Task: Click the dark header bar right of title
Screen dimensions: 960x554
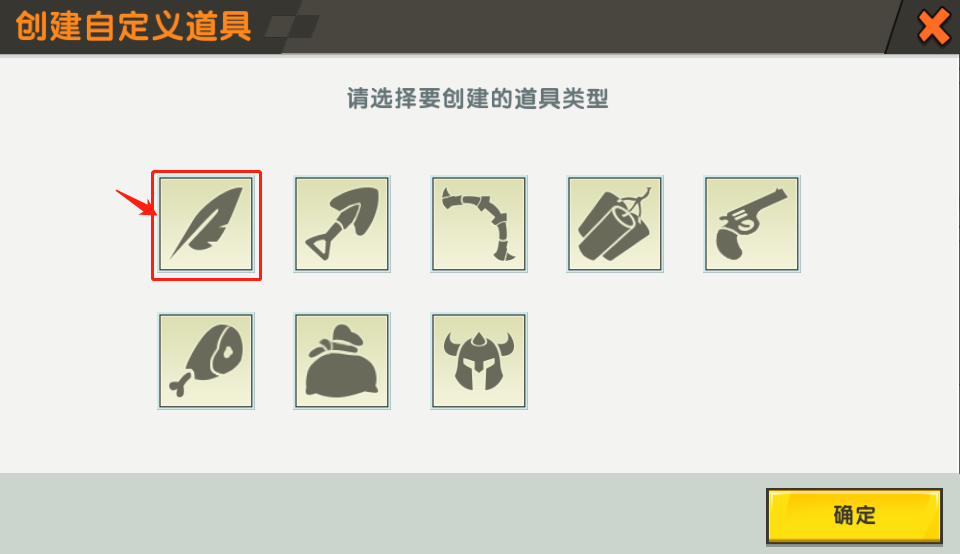Action: (x=600, y=26)
